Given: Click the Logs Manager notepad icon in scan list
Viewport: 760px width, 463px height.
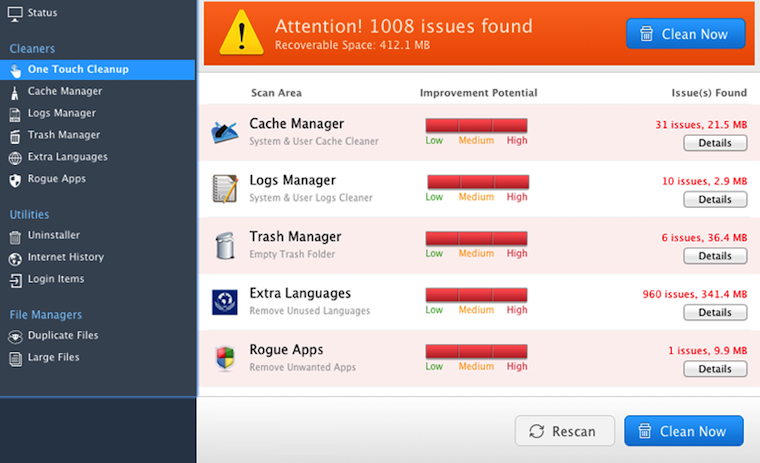Looking at the screenshot, I should pos(225,188).
